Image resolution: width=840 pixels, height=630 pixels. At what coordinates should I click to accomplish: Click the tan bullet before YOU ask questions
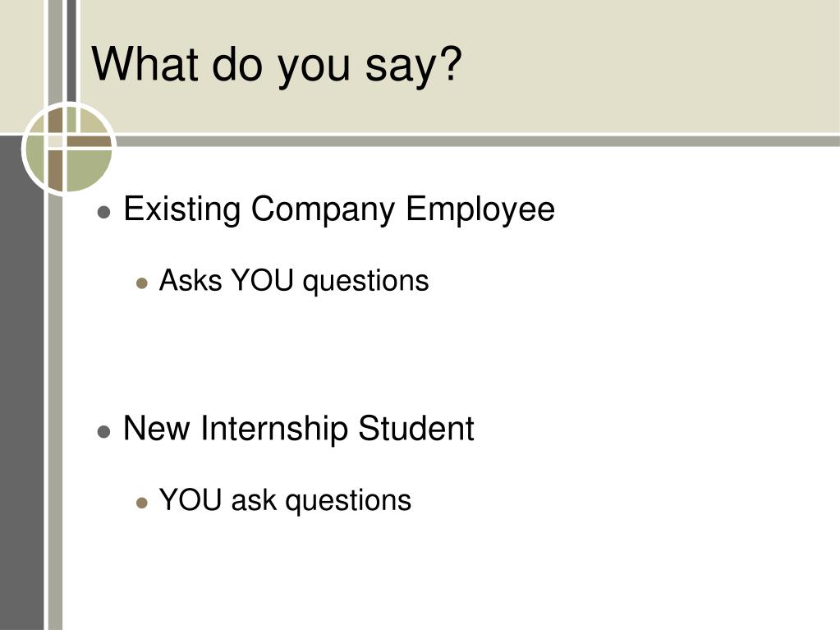coord(142,503)
